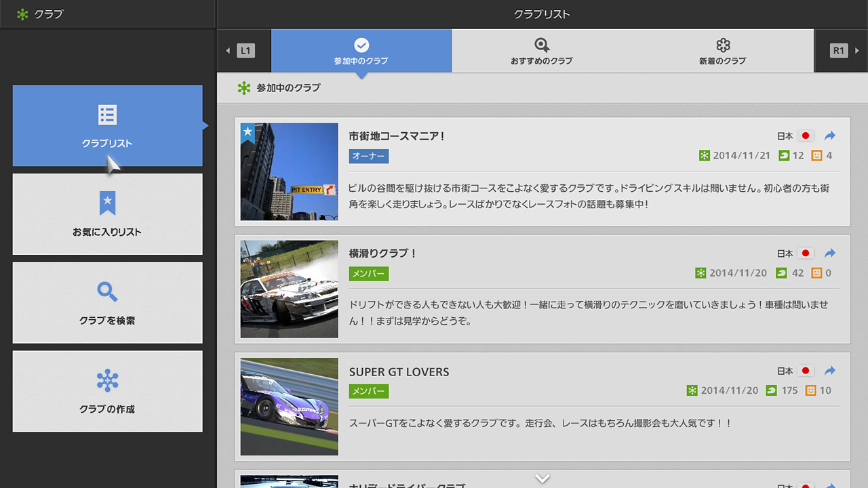
Task: Click star favorite badge on 市街地コースマニア thumbnail
Action: click(248, 131)
